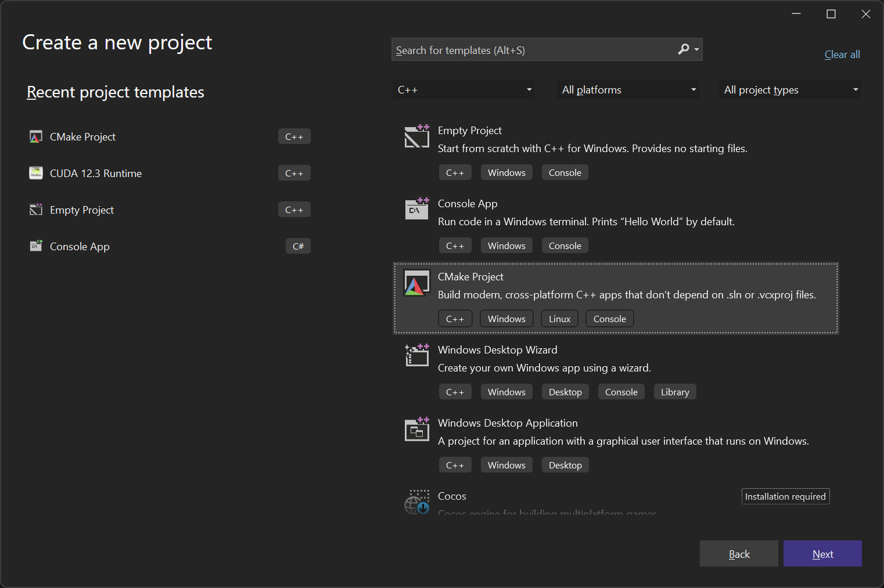This screenshot has width=884, height=588.
Task: Click C++ badge beside CUDA 12.3 Runtime
Action: [x=294, y=173]
